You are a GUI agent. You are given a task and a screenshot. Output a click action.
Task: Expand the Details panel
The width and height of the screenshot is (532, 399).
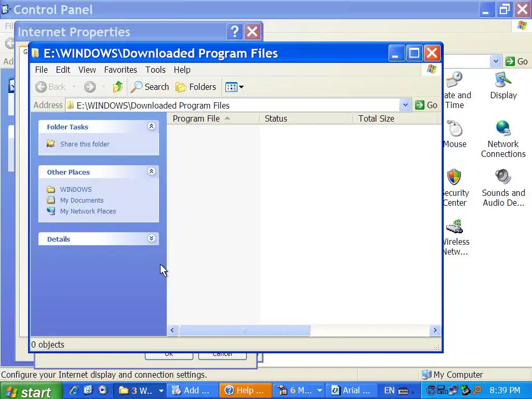pos(151,238)
